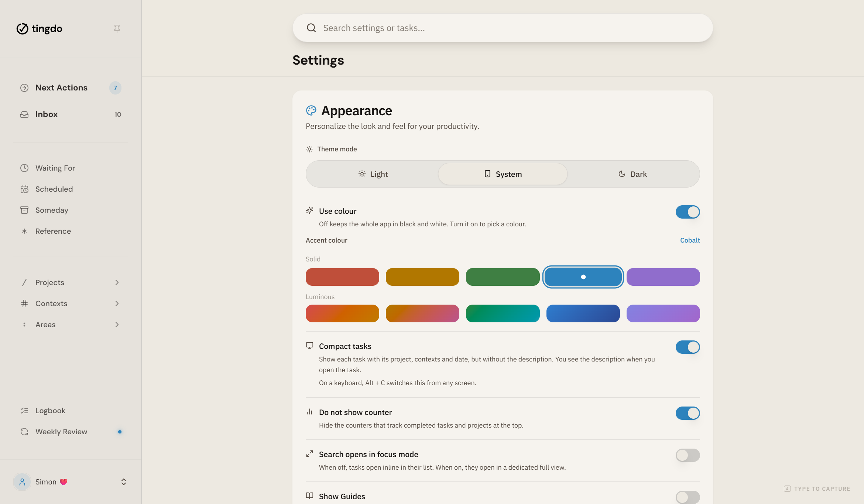Select the luminous teal-green gradient swatch
Screen dimensions: 864x504
[503, 313]
